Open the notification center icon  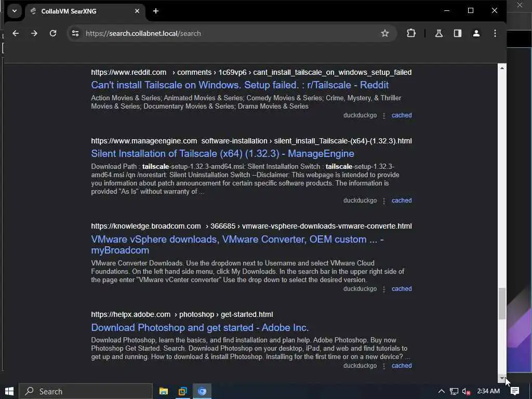pyautogui.click(x=515, y=391)
